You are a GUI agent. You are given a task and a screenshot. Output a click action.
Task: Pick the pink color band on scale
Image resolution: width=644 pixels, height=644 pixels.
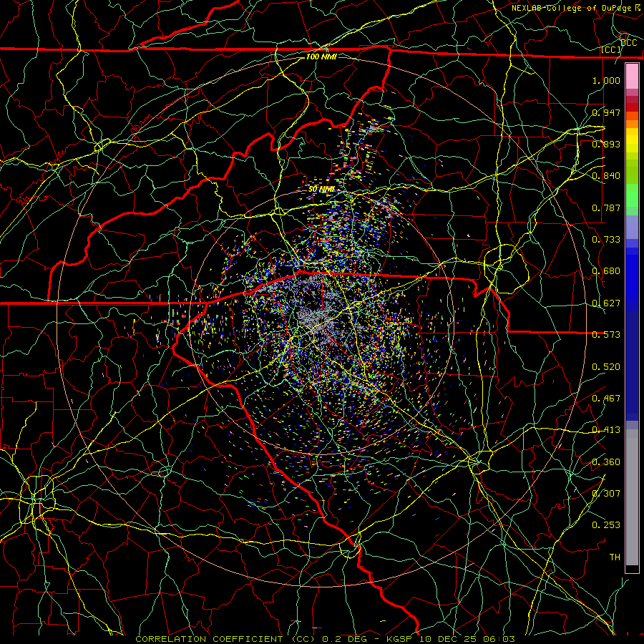click(632, 77)
